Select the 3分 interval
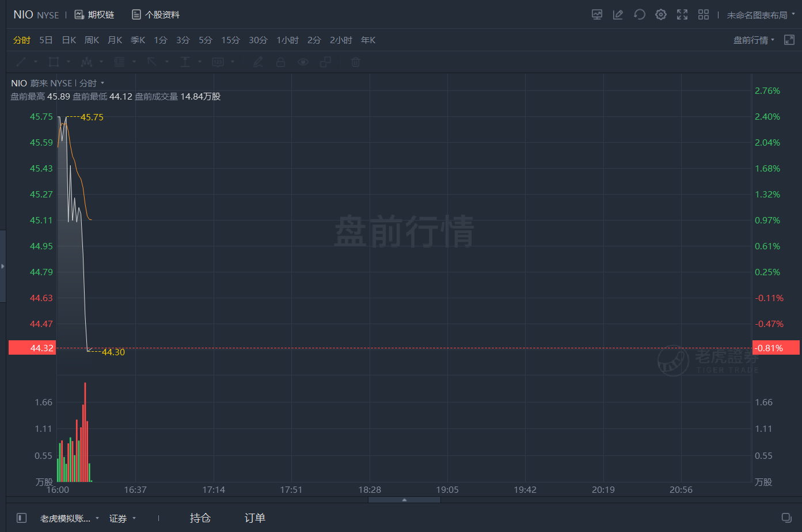The image size is (802, 532). (183, 40)
